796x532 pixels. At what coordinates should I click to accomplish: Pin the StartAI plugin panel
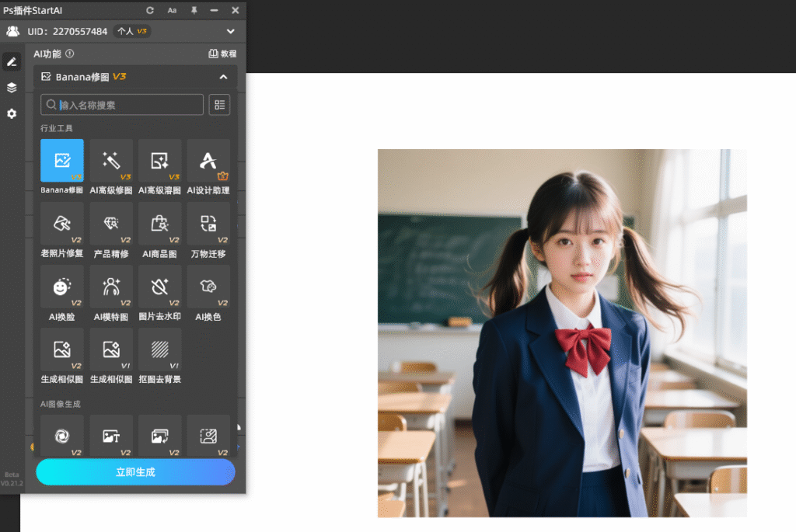[194, 10]
